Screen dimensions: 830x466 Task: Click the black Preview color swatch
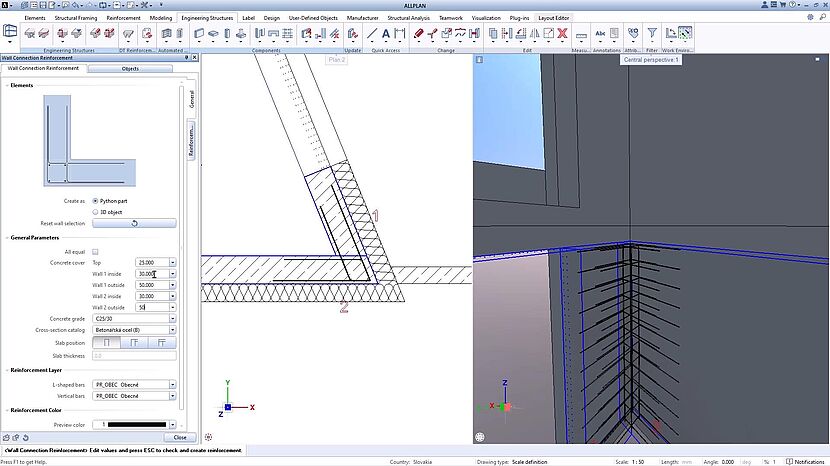click(137, 425)
